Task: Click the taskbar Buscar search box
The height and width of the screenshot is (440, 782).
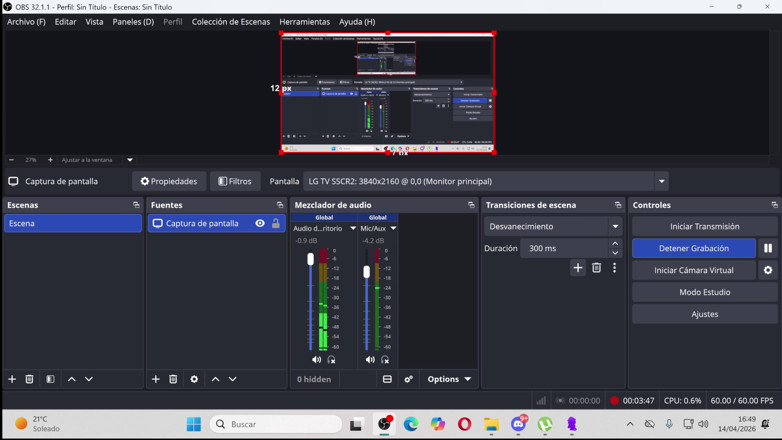Action: click(276, 424)
